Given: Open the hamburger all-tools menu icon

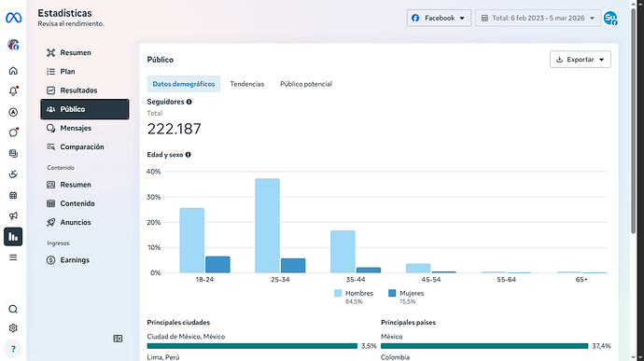Looking at the screenshot, I should [13, 257].
